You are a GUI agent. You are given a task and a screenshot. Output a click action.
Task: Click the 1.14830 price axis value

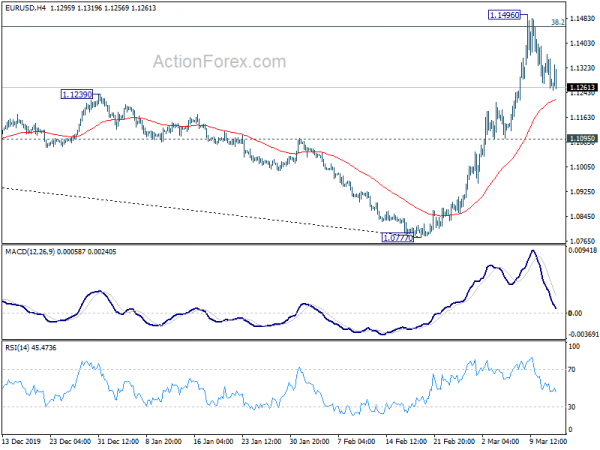pyautogui.click(x=582, y=18)
